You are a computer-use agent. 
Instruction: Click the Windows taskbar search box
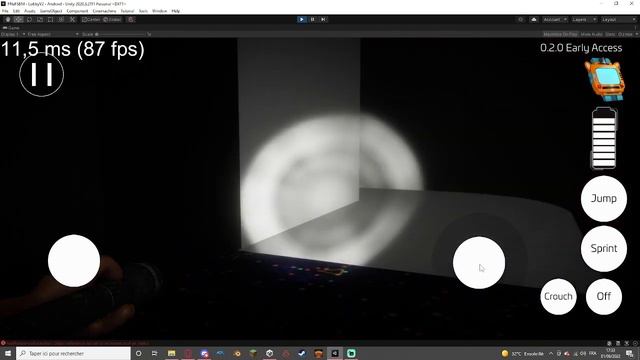pos(73,353)
